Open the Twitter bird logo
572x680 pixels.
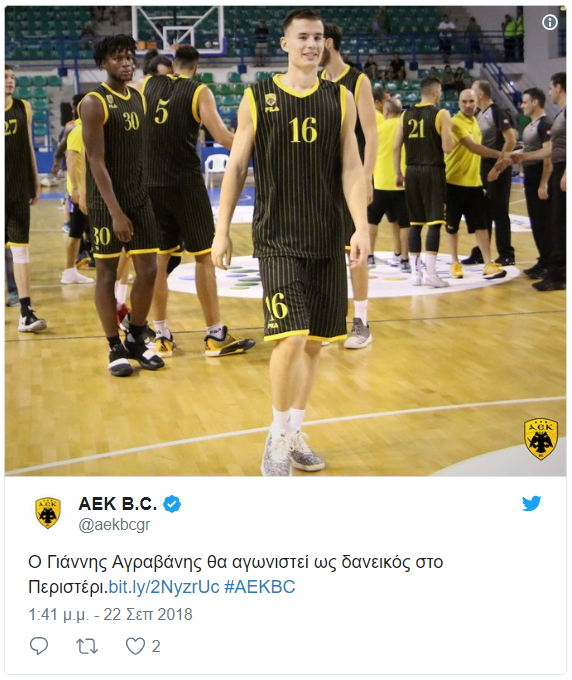(x=531, y=503)
